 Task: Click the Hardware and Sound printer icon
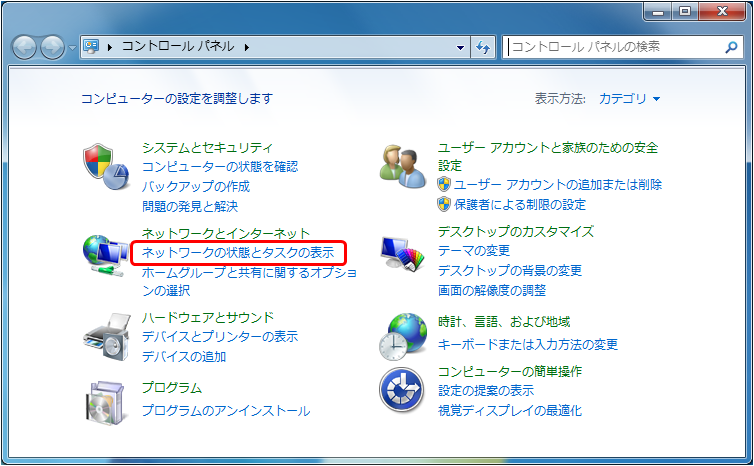107,337
